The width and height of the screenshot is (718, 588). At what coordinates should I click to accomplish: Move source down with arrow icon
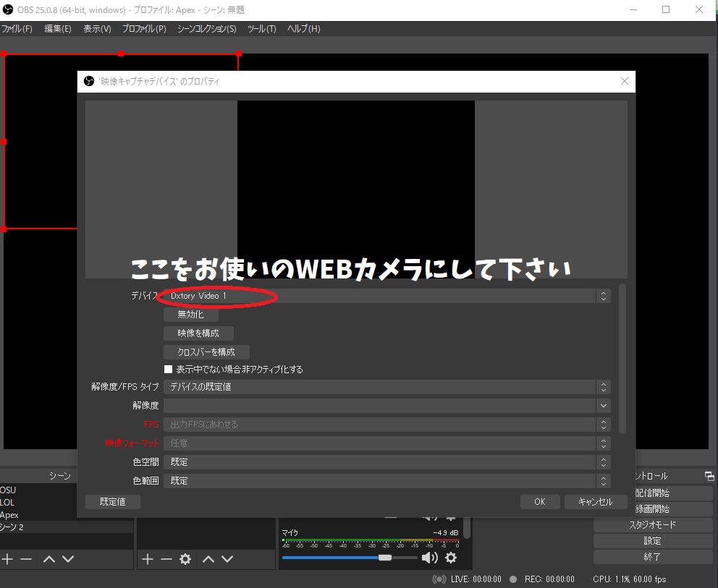point(227,559)
